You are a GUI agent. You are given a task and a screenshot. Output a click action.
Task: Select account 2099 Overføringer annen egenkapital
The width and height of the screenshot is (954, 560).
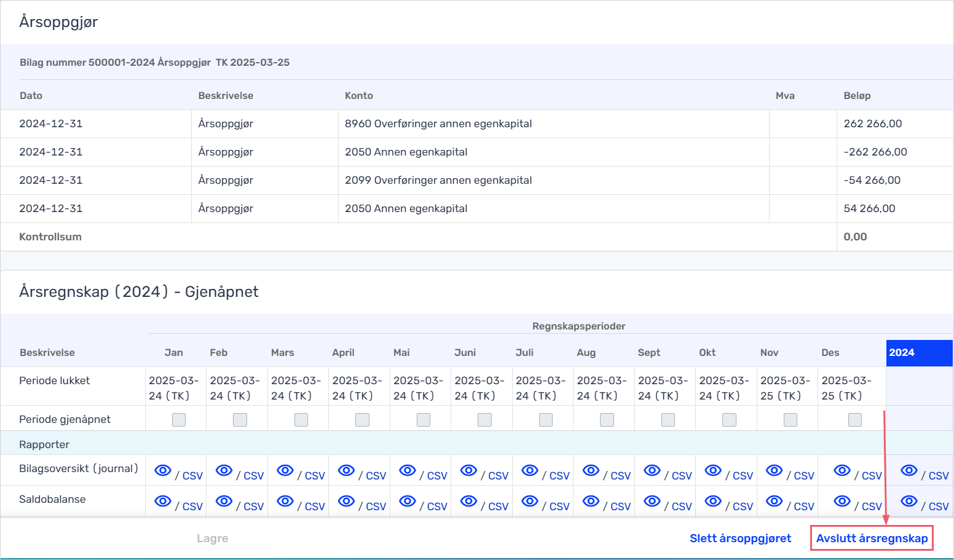tap(438, 180)
